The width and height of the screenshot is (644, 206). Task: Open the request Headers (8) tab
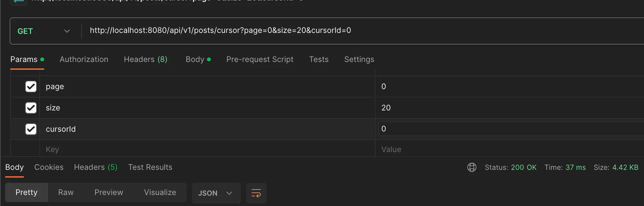[145, 59]
